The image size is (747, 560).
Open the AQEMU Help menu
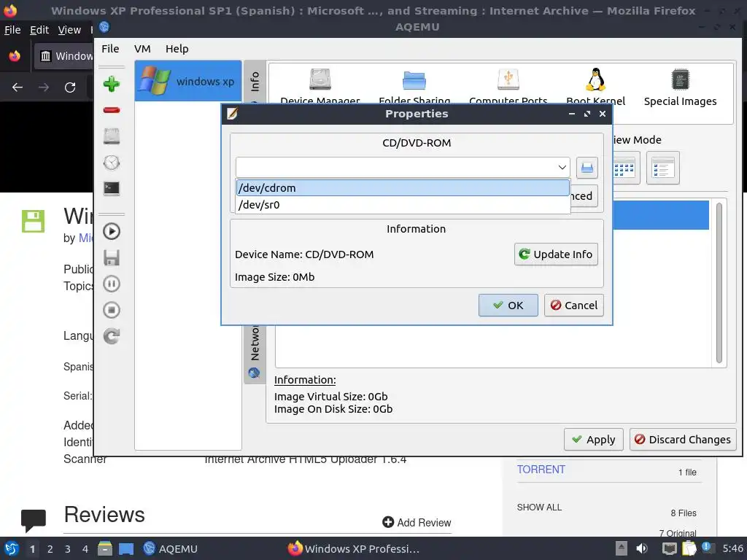(x=177, y=49)
